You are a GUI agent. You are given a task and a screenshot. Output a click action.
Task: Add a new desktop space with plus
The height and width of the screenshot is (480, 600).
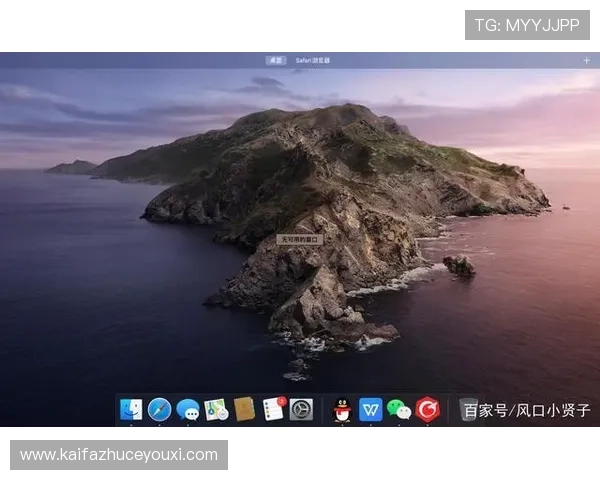pos(586,60)
